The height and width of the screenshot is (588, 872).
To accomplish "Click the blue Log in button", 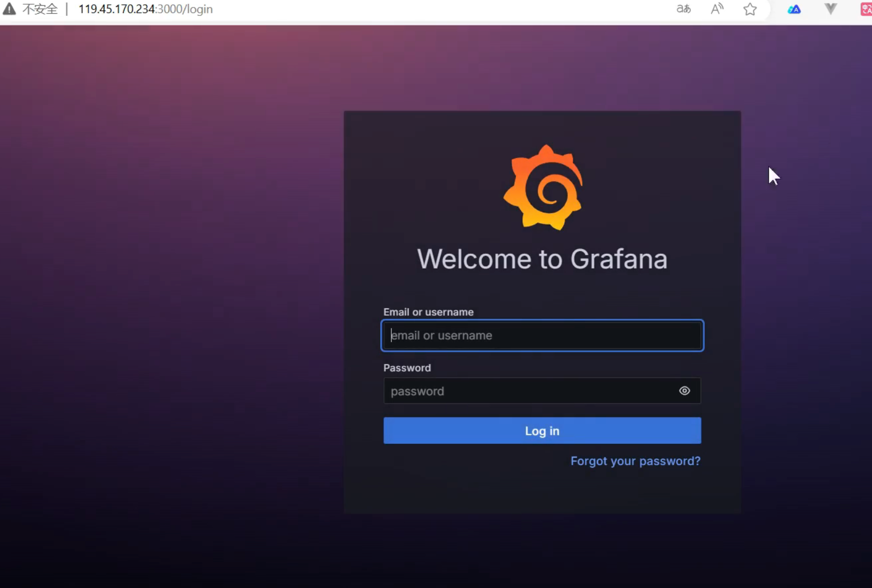I will pyautogui.click(x=542, y=431).
